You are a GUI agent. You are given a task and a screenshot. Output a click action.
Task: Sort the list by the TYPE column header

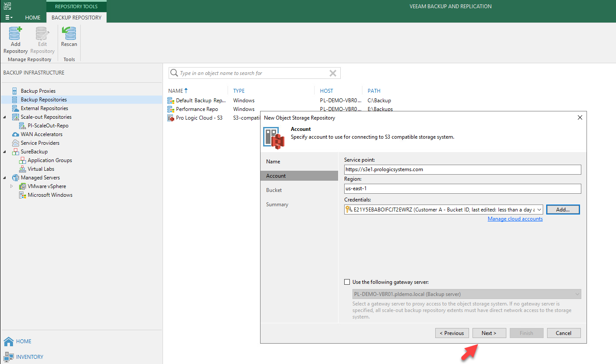239,91
